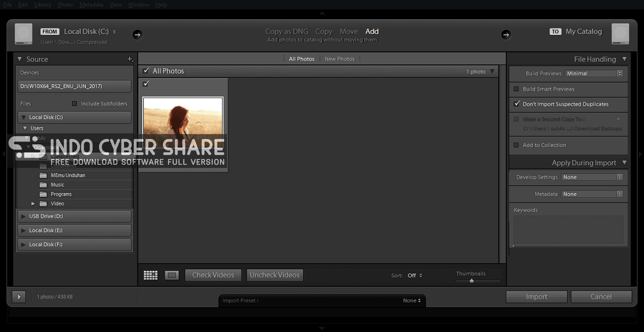Screen dimensions: 644x332
Task: Click the Programs folder icon
Action: point(43,194)
